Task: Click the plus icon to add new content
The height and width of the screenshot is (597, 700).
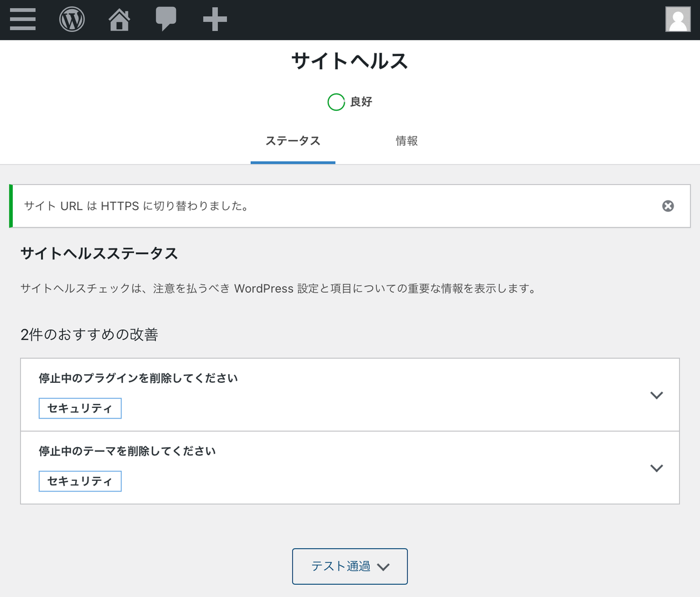Action: pos(214,19)
